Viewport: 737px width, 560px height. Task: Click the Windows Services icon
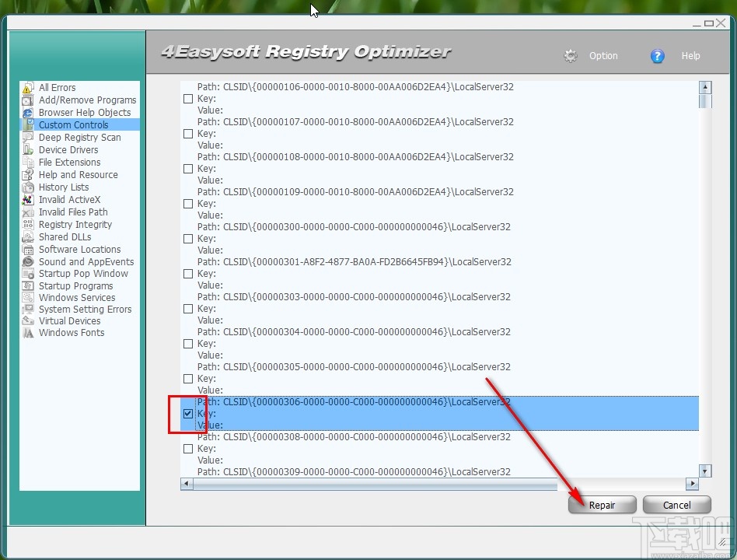pos(28,298)
